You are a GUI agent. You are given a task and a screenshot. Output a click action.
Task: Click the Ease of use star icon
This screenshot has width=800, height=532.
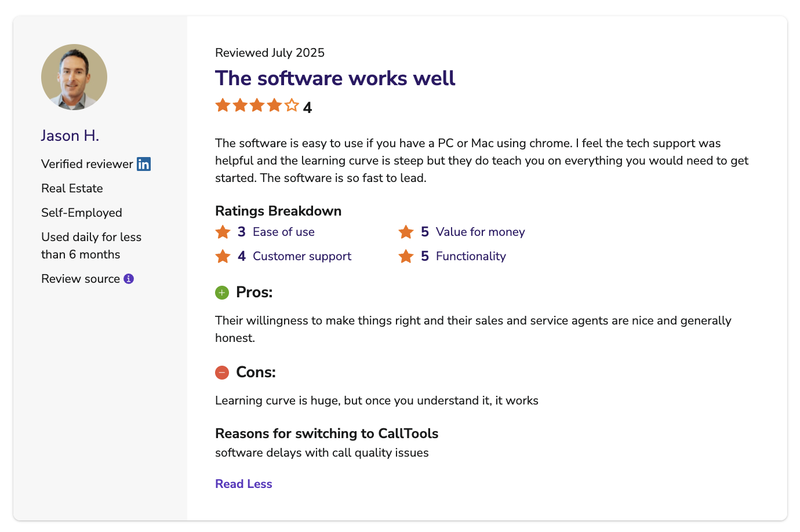223,232
